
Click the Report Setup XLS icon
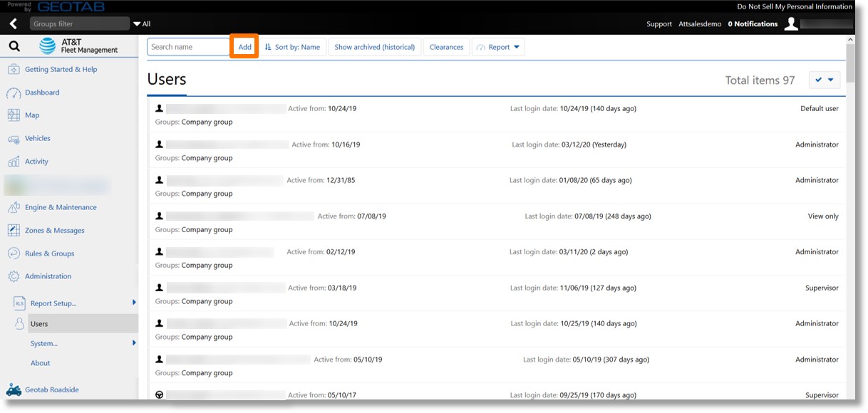pos(20,303)
